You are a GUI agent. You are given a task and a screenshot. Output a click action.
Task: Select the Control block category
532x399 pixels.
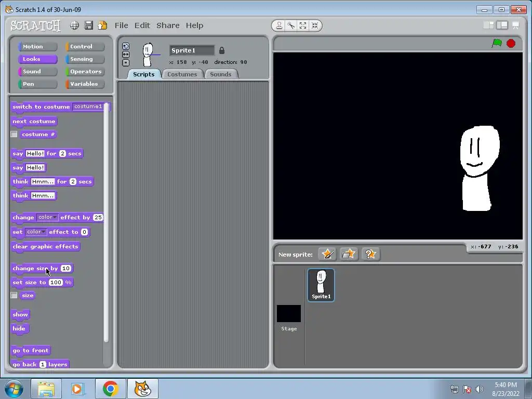tap(85, 46)
